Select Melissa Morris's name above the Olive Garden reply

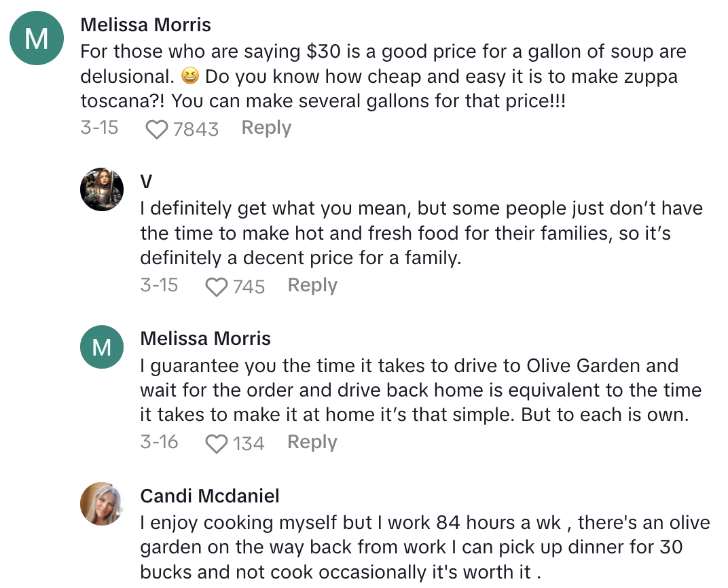(205, 338)
